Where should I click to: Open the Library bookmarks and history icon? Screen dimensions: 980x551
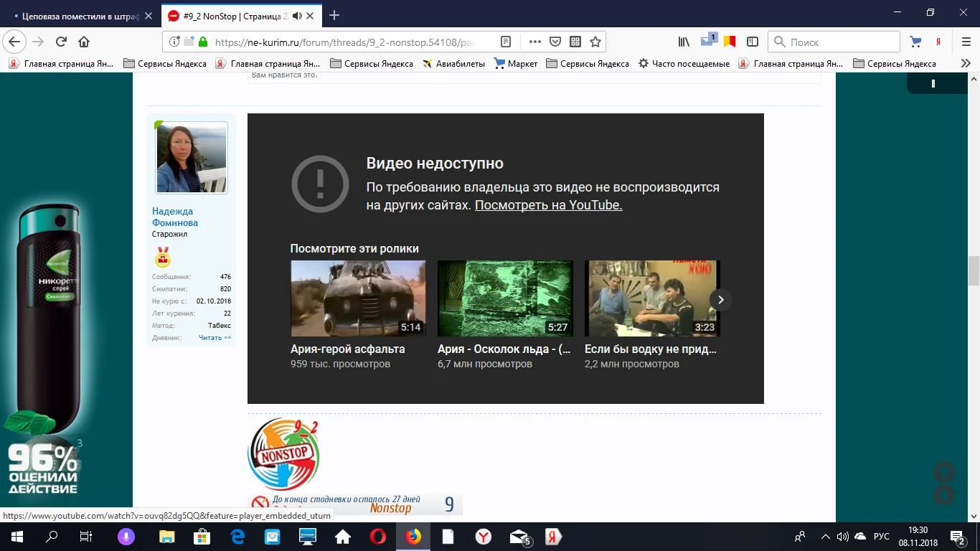[x=684, y=42]
